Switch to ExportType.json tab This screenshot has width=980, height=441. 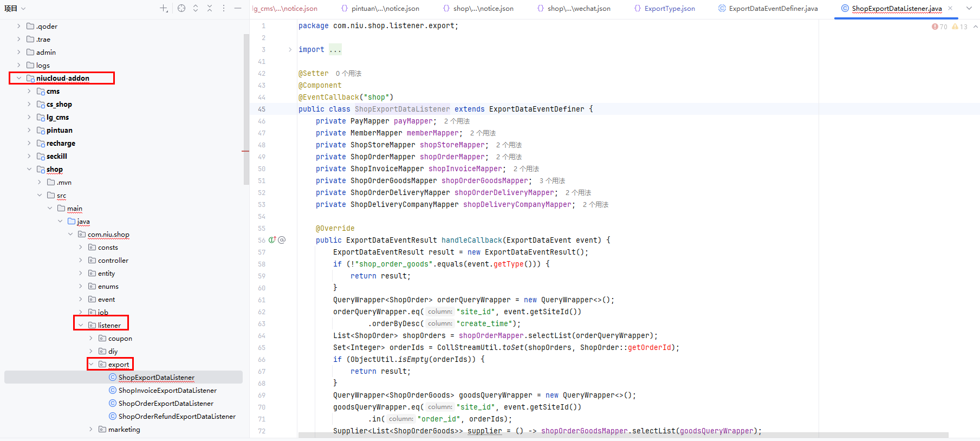pyautogui.click(x=669, y=9)
